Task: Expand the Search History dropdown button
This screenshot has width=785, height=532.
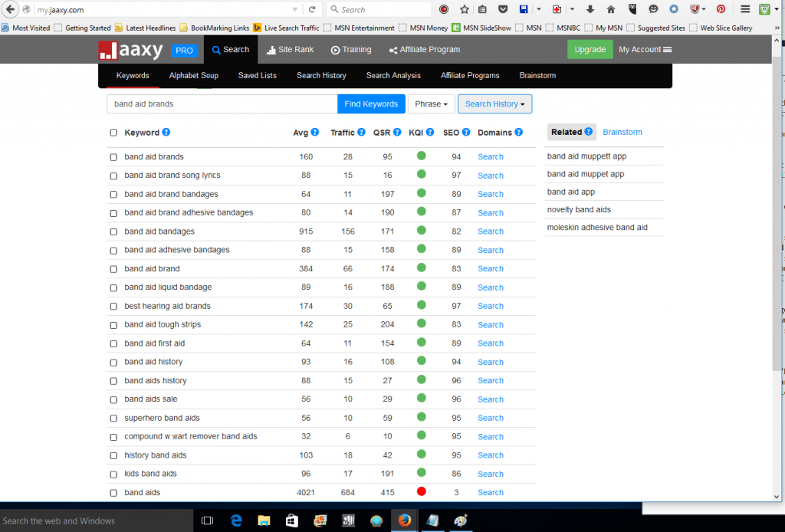Action: 494,104
